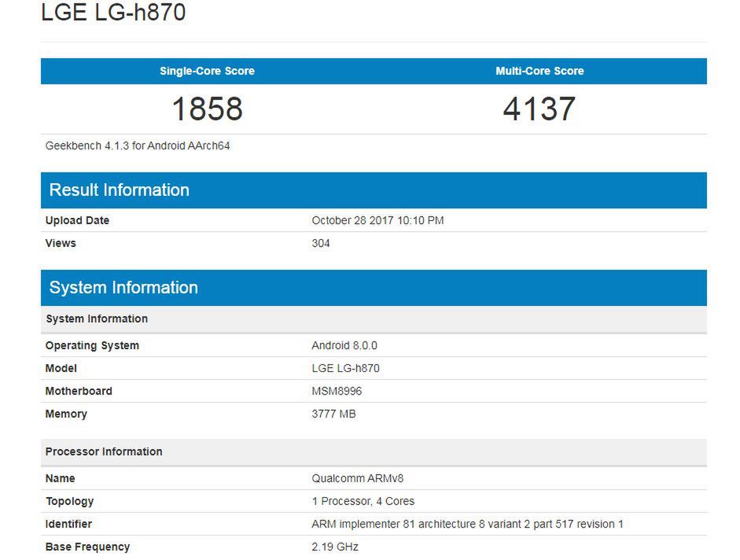The image size is (740, 560).
Task: Select the 1 Processor, 4 Cores value
Action: (363, 502)
